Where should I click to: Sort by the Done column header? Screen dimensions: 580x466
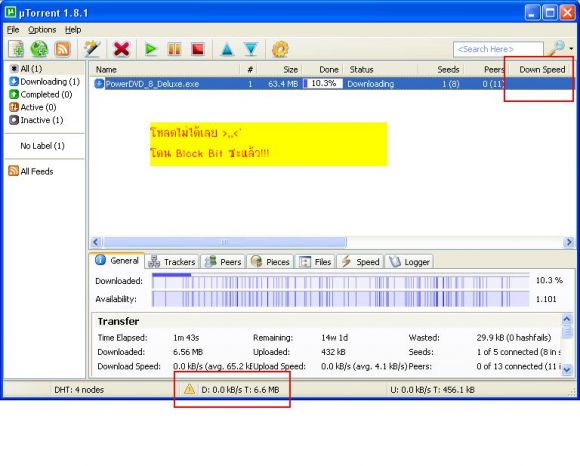[x=322, y=70]
